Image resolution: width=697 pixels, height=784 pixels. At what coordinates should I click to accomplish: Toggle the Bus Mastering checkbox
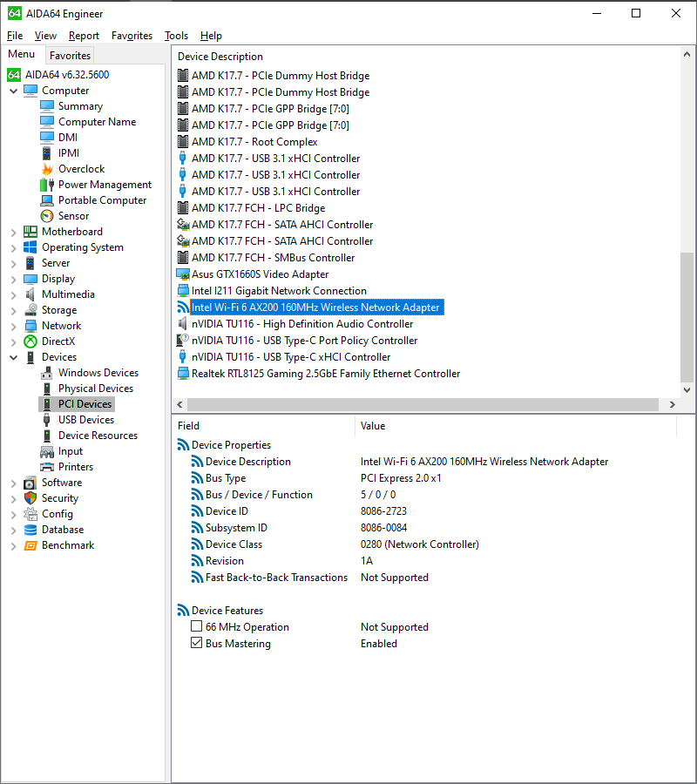point(197,643)
